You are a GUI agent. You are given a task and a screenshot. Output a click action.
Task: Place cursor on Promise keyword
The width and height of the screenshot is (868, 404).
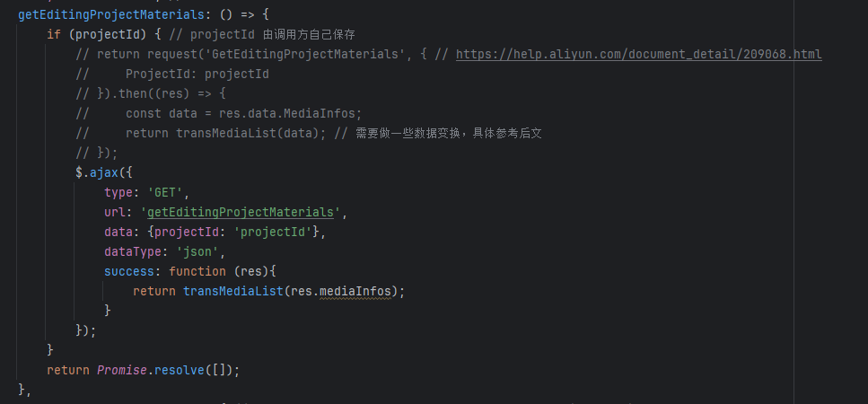point(122,370)
